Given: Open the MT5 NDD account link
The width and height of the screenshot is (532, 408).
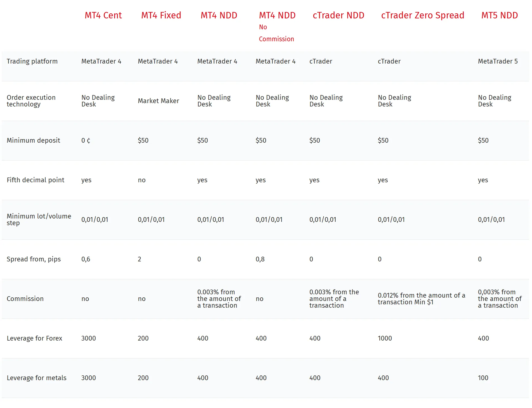Looking at the screenshot, I should coord(500,15).
